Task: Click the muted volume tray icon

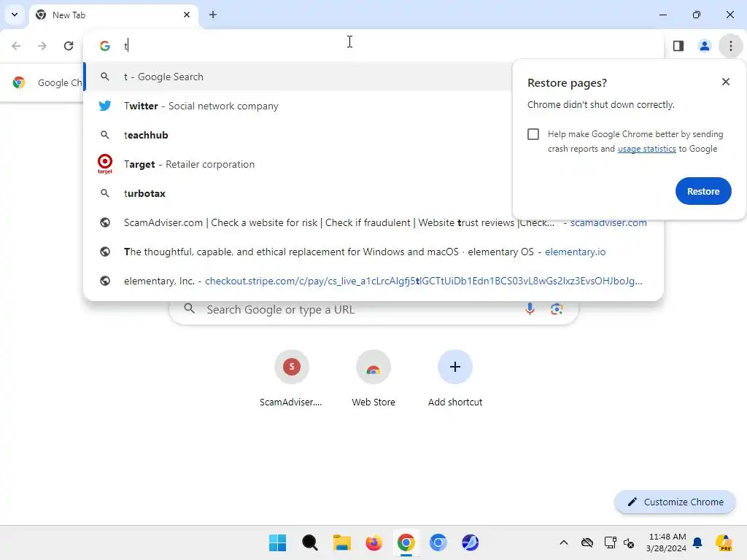Action: point(629,542)
